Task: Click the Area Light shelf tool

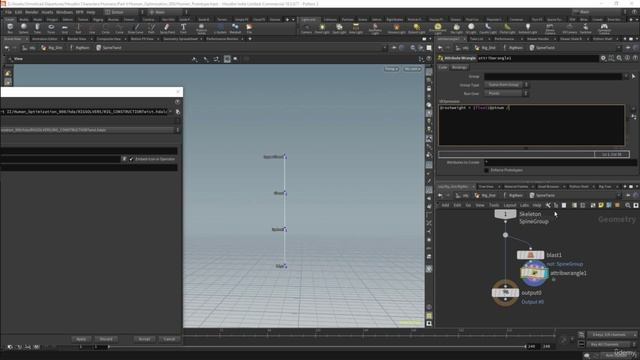Action: pyautogui.click(x=356, y=29)
